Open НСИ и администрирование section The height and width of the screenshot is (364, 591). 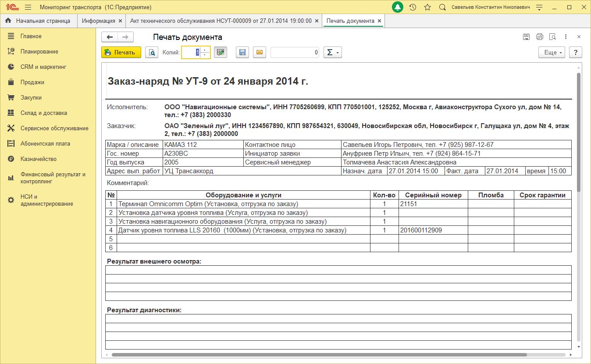pos(48,200)
